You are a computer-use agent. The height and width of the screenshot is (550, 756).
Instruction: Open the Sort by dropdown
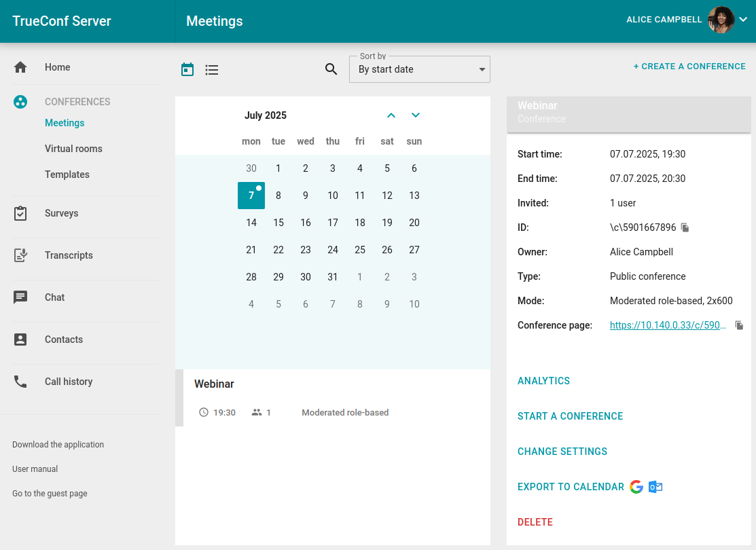pyautogui.click(x=419, y=69)
